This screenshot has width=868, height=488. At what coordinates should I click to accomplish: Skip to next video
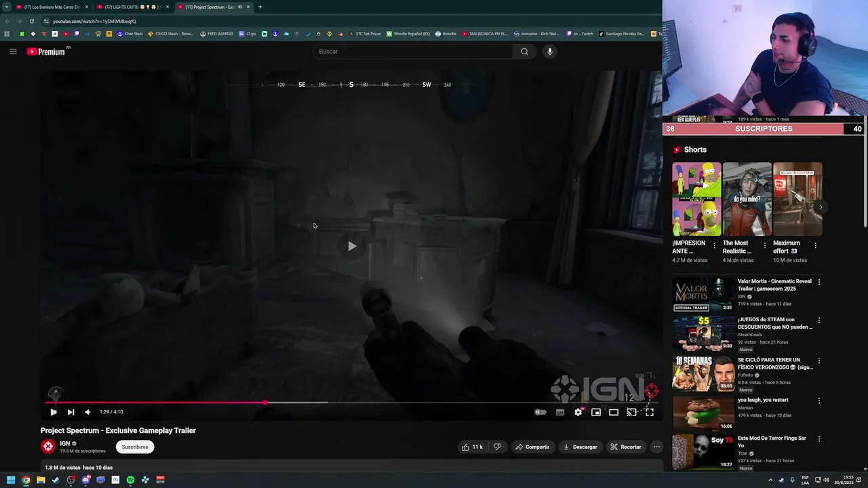pos(71,412)
